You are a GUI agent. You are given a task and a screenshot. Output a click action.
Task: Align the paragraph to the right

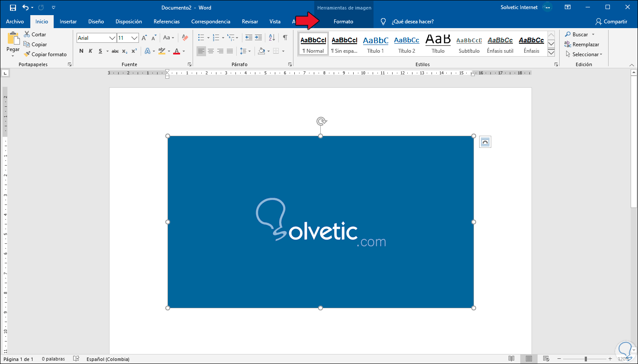pos(220,51)
